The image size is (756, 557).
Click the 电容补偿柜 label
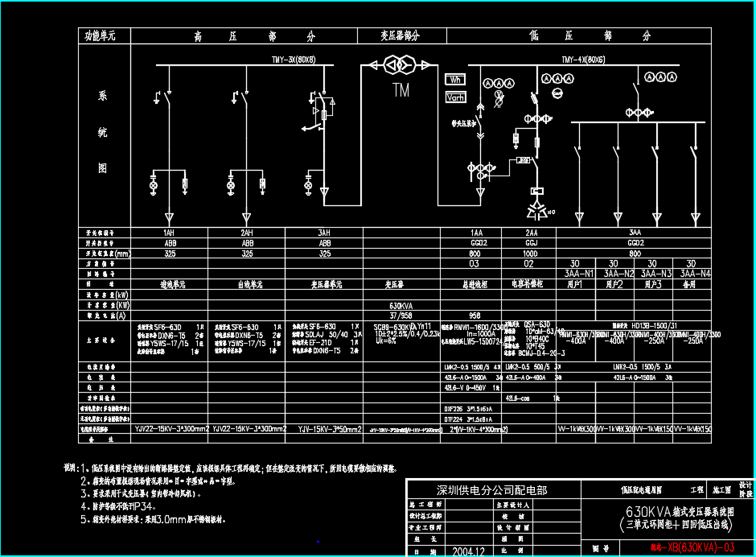(527, 284)
